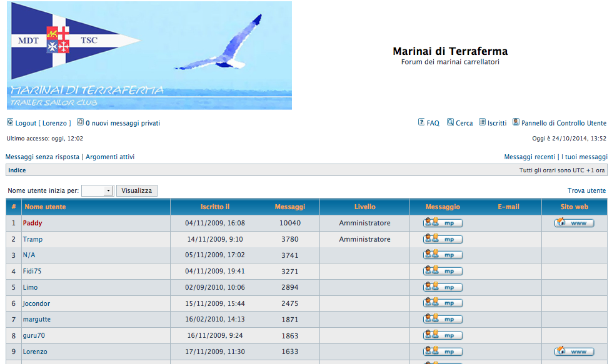
Task: Click the mp icon for guru70
Action: 443,335
